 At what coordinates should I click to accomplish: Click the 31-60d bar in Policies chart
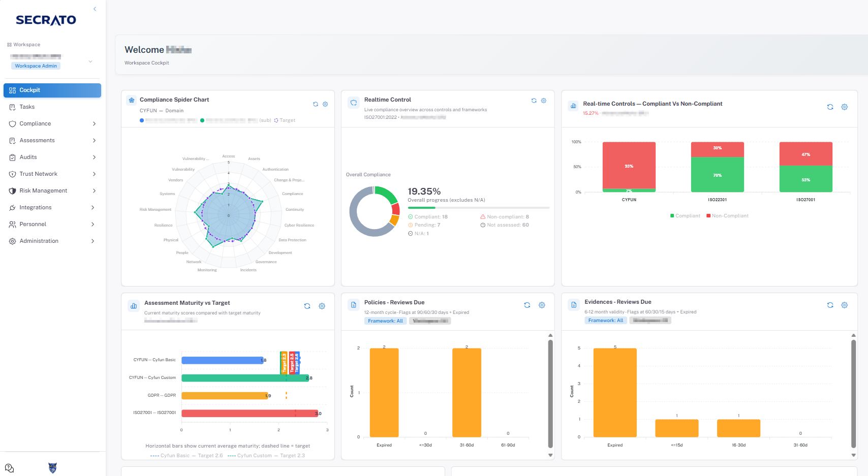pos(467,393)
